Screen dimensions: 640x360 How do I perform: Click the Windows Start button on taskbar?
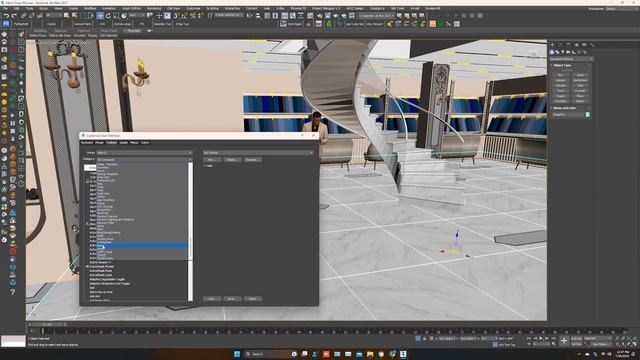pyautogui.click(x=237, y=354)
